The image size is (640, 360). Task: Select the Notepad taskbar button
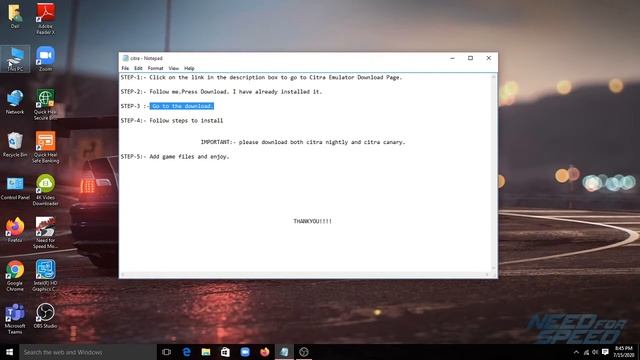(284, 352)
